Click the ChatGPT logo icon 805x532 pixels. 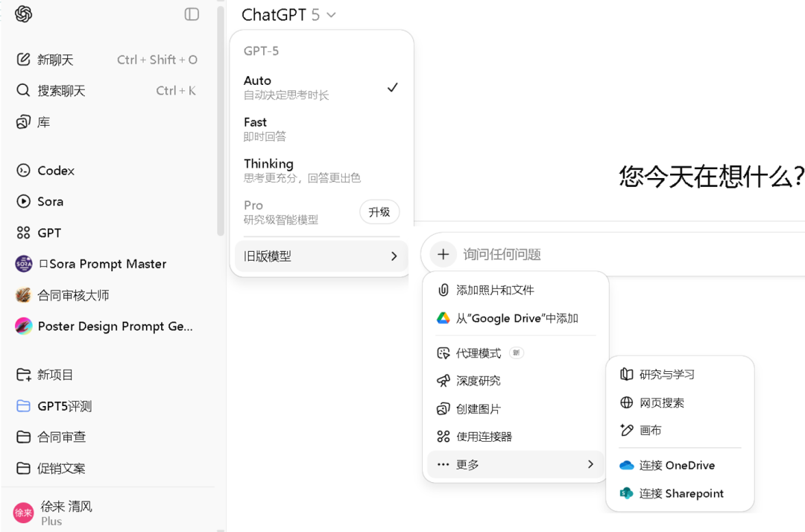coord(23,14)
